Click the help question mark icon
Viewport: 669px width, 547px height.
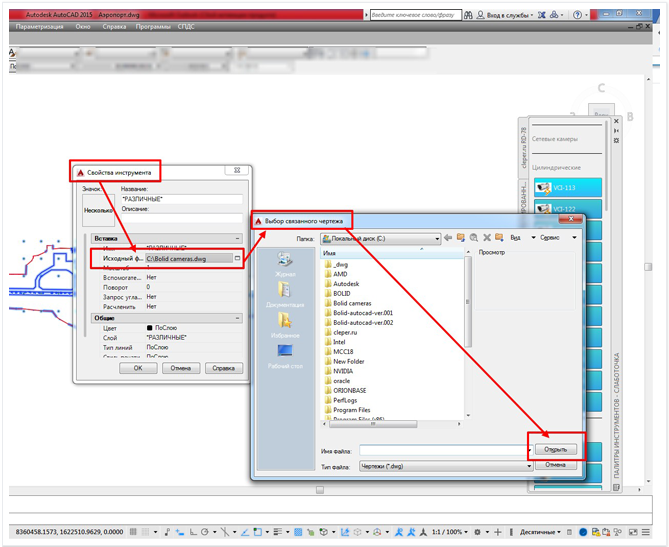click(577, 15)
